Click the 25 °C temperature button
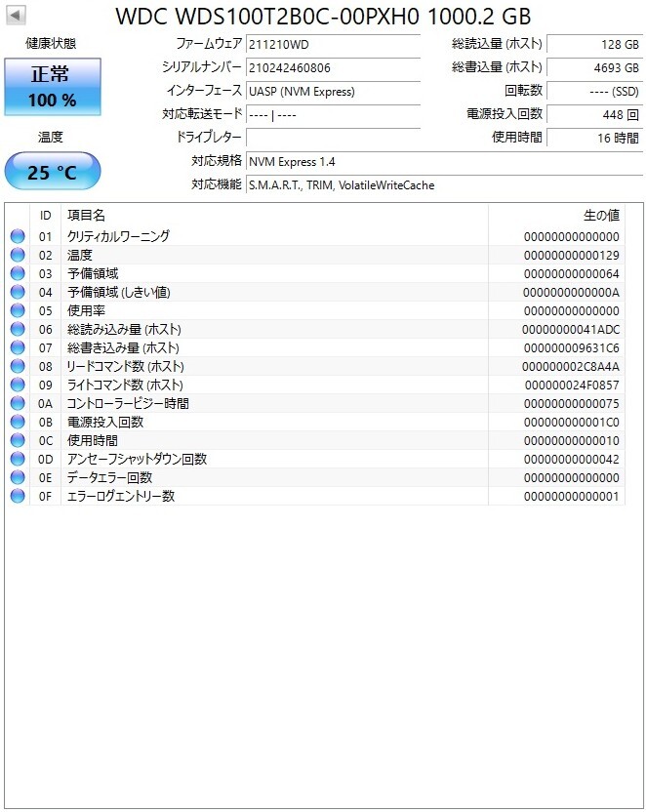This screenshot has height=812, width=646. pos(53,171)
